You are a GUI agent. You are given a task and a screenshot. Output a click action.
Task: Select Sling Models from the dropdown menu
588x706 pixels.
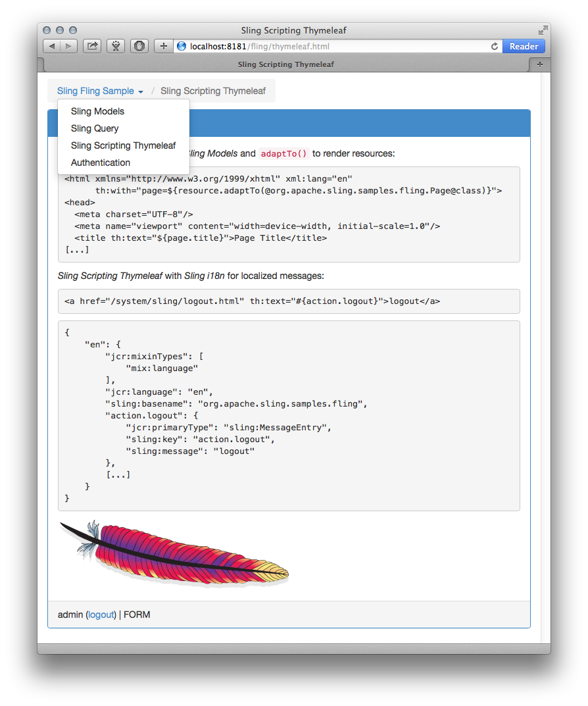click(97, 111)
